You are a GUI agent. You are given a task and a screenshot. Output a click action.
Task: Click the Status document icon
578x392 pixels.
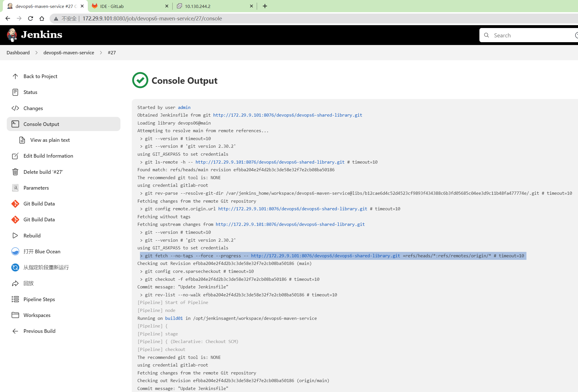(x=15, y=92)
